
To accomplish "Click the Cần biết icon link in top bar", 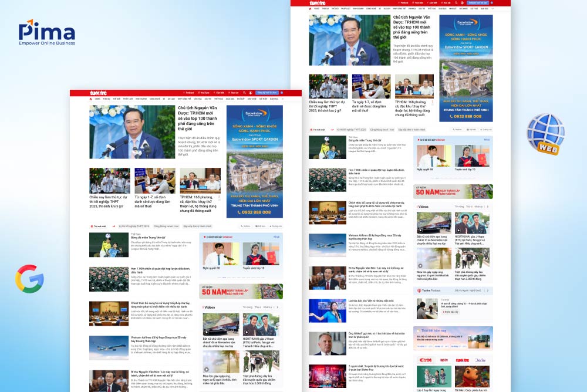I will coord(218,93).
